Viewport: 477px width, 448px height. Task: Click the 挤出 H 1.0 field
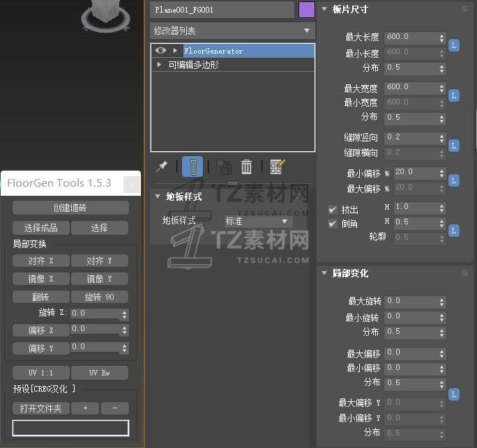pyautogui.click(x=416, y=208)
